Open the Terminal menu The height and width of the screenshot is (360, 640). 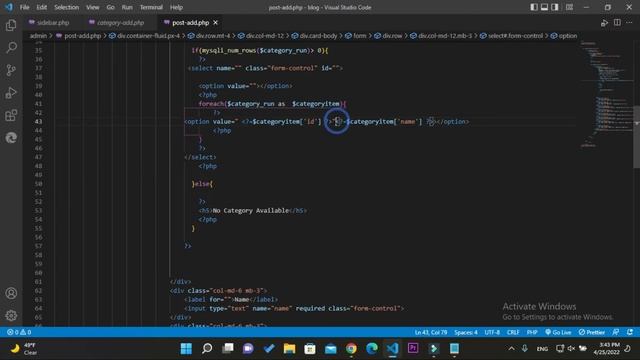click(151, 7)
